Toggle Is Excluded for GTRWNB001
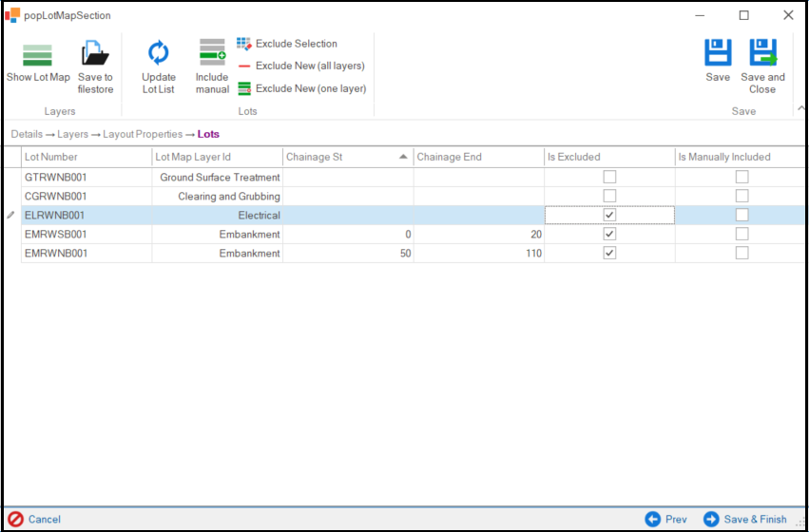Screen dimensions: 809x532 610,178
